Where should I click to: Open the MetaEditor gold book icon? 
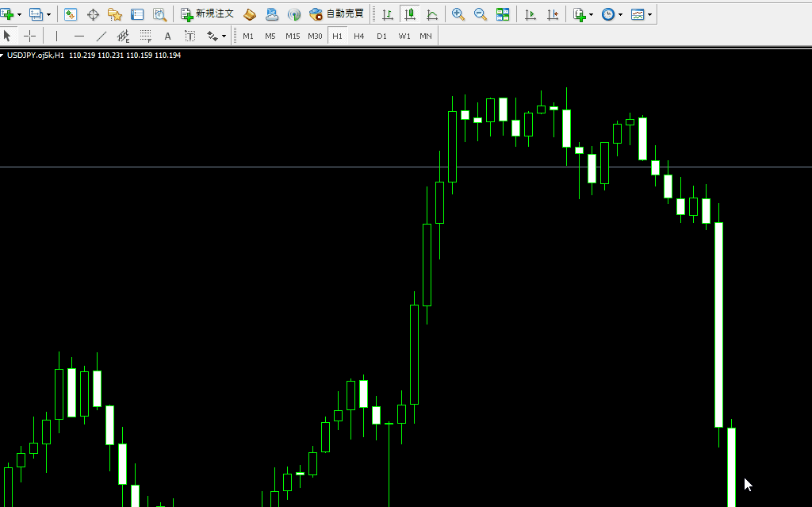click(x=250, y=14)
